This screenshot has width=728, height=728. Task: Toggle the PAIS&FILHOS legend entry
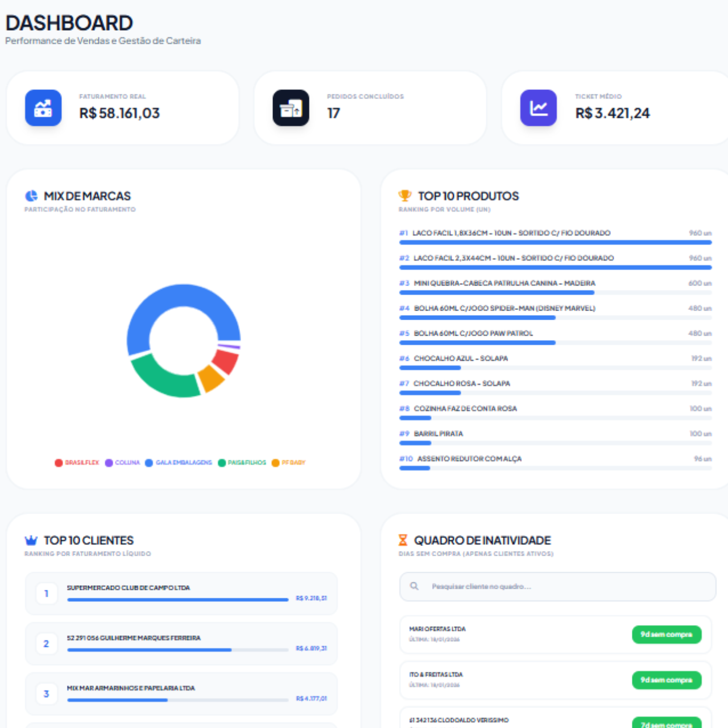point(242,462)
